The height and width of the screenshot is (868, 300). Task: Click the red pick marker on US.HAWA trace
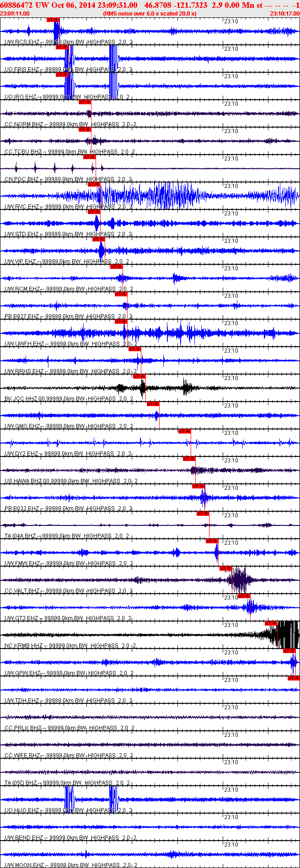tap(189, 459)
